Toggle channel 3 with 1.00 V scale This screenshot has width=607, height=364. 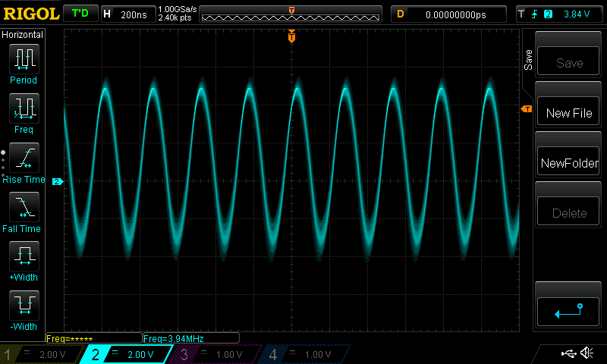[x=215, y=354]
